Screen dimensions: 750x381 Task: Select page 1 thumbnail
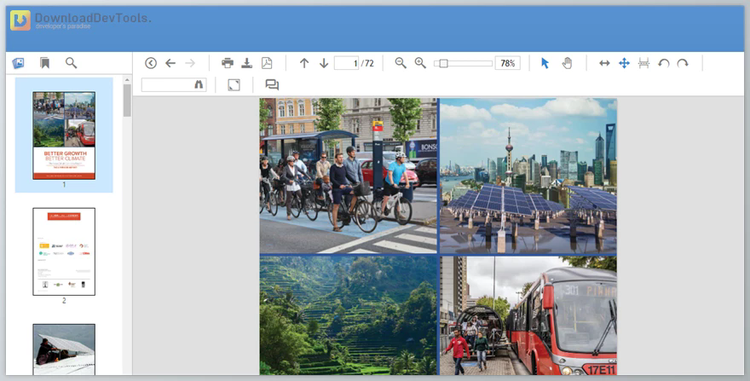click(64, 136)
